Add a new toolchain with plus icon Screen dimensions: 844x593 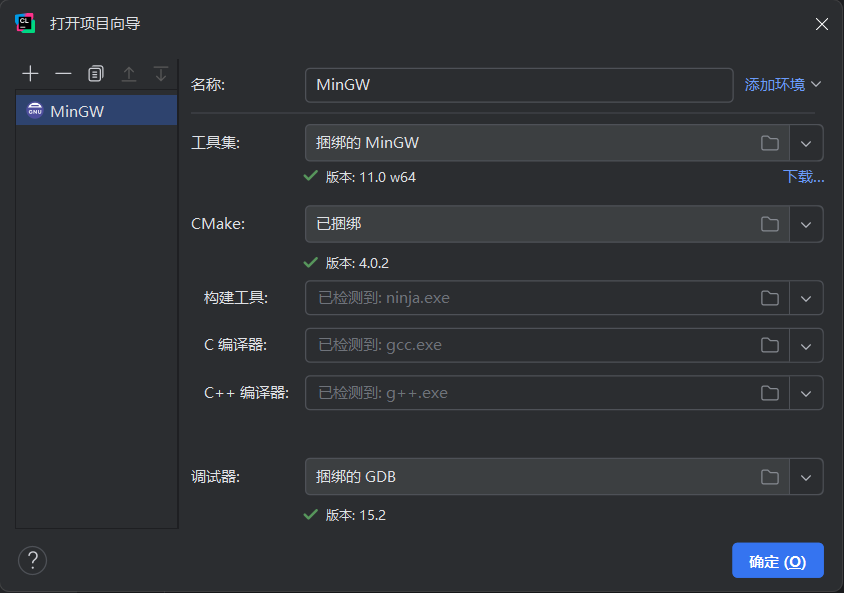coord(31,74)
